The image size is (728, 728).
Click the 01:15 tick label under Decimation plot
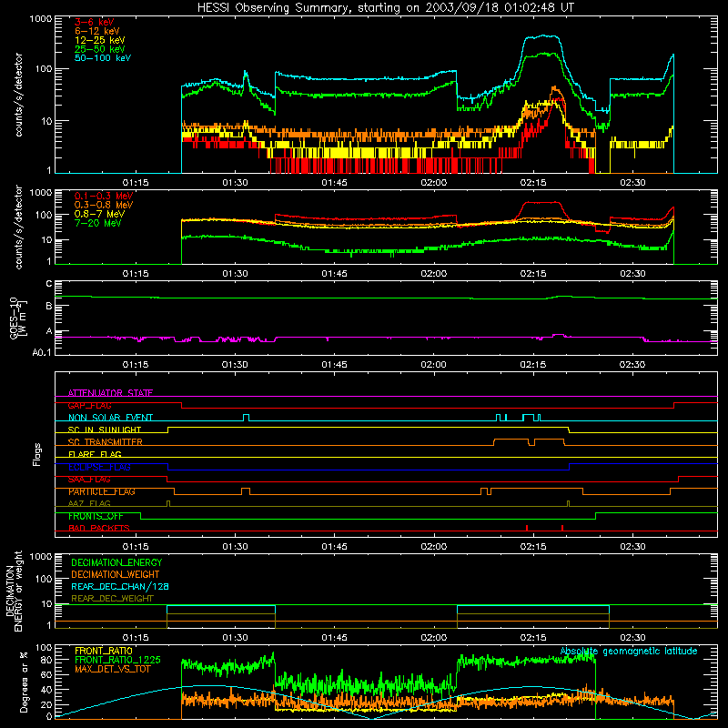click(136, 638)
